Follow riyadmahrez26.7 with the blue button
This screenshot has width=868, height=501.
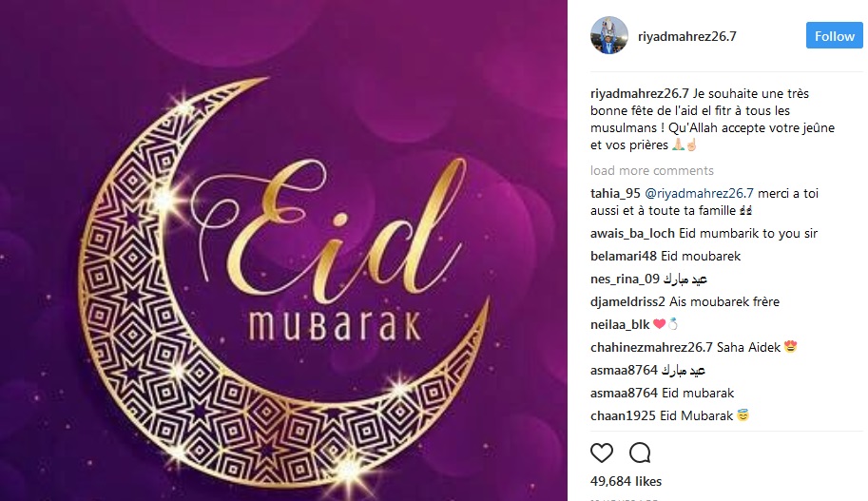[x=834, y=36]
